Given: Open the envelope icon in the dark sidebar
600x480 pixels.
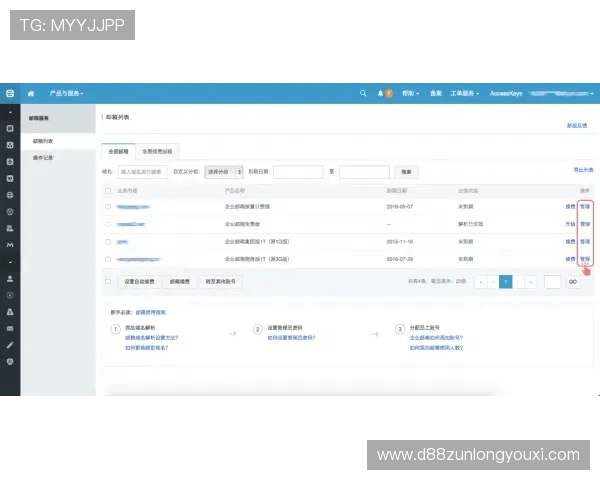Looking at the screenshot, I should 10,328.
